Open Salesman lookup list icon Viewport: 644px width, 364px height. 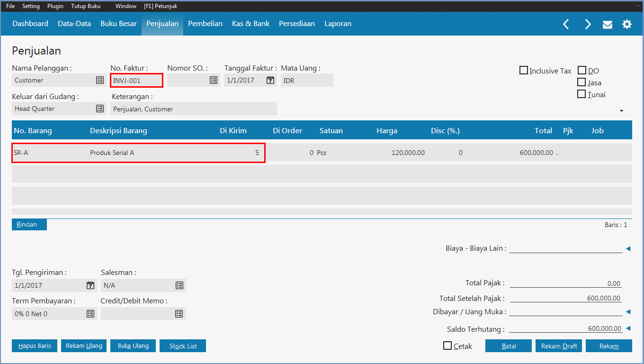point(179,285)
